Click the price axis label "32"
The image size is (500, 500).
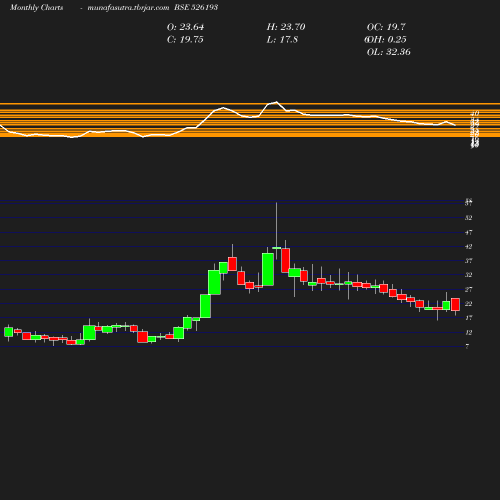point(469,275)
